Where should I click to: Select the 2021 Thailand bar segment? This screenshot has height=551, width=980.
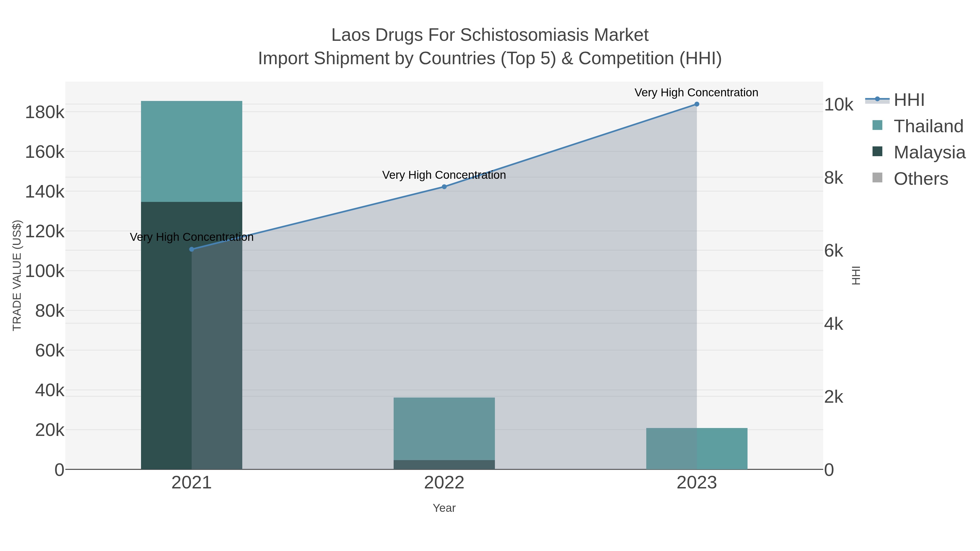point(192,151)
